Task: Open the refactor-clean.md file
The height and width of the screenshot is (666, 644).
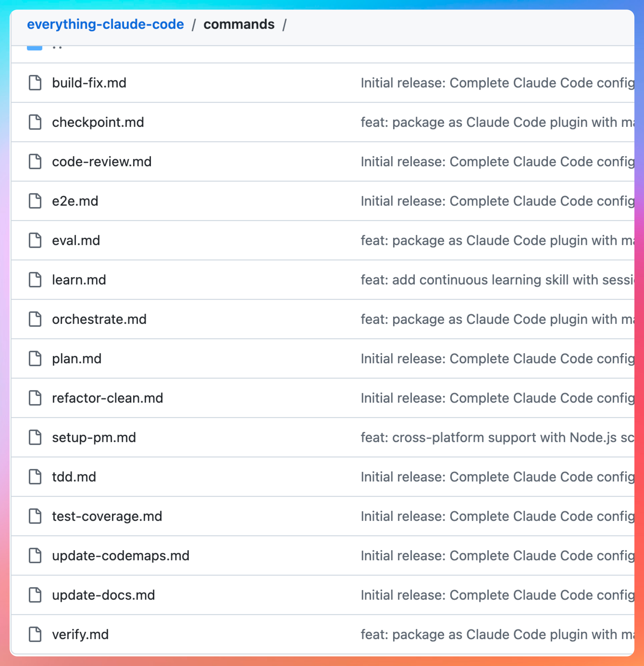Action: pos(107,398)
